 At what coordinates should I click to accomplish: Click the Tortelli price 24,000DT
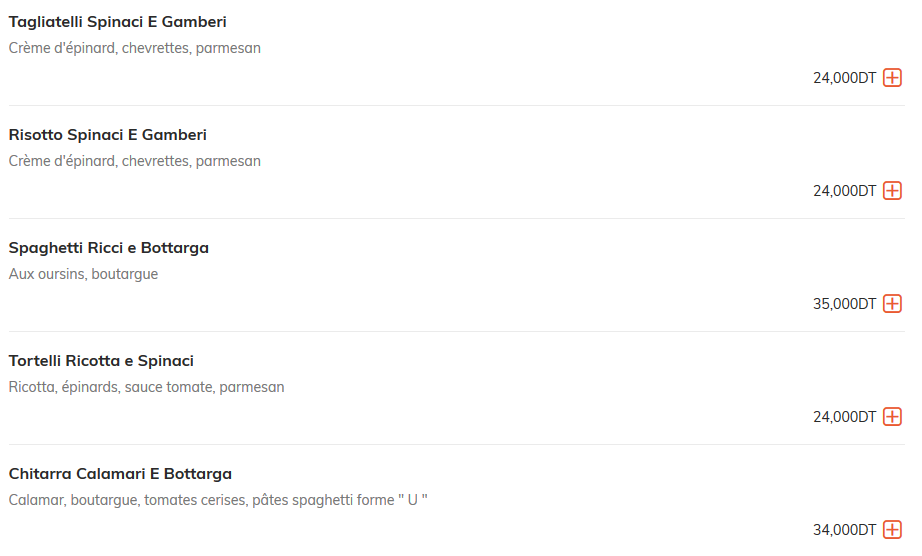click(844, 417)
